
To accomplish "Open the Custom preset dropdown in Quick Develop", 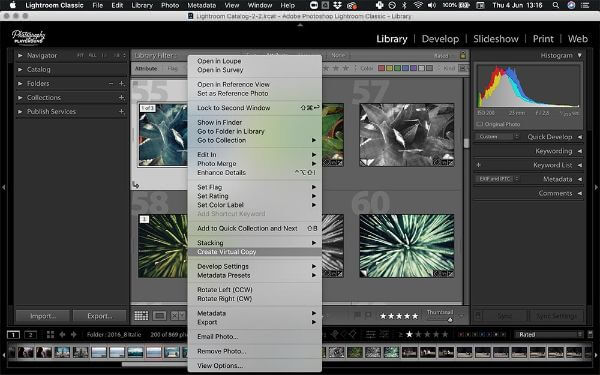I will 497,137.
